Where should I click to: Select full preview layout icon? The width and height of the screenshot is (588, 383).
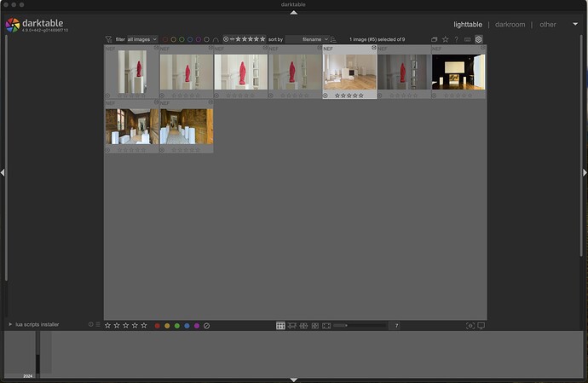(x=326, y=326)
